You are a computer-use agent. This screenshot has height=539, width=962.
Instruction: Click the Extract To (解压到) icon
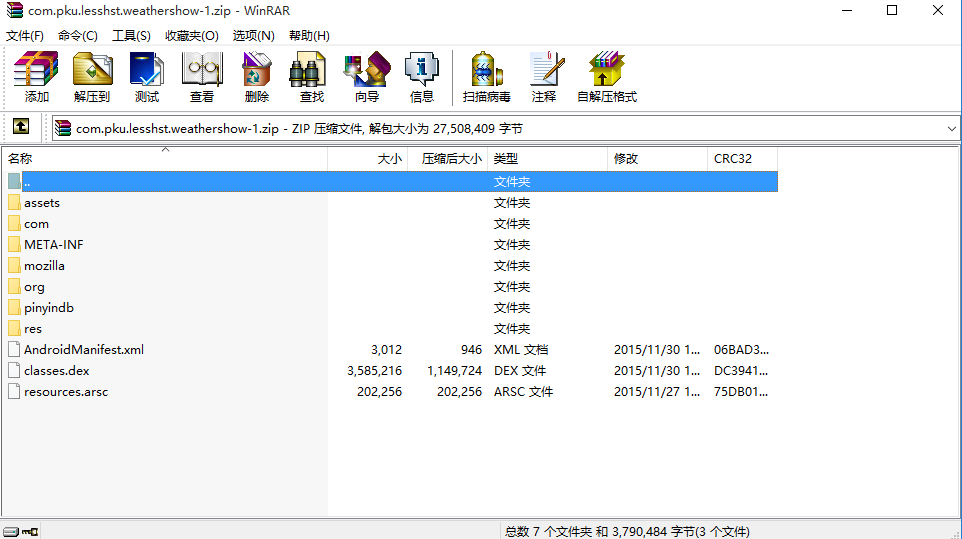[x=92, y=77]
